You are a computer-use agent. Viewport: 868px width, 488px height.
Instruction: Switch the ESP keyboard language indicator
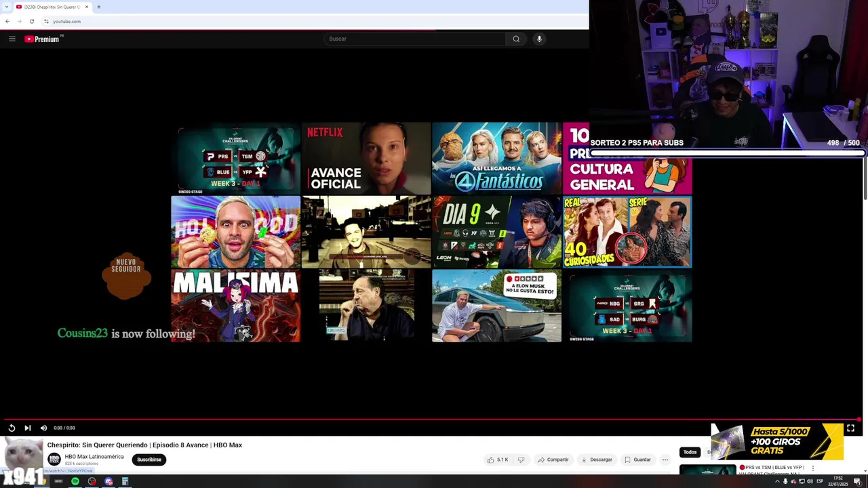click(820, 481)
